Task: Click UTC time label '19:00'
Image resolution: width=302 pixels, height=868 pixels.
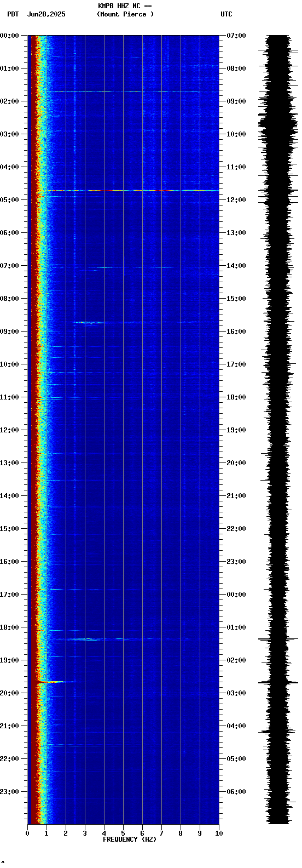Action: tap(236, 430)
